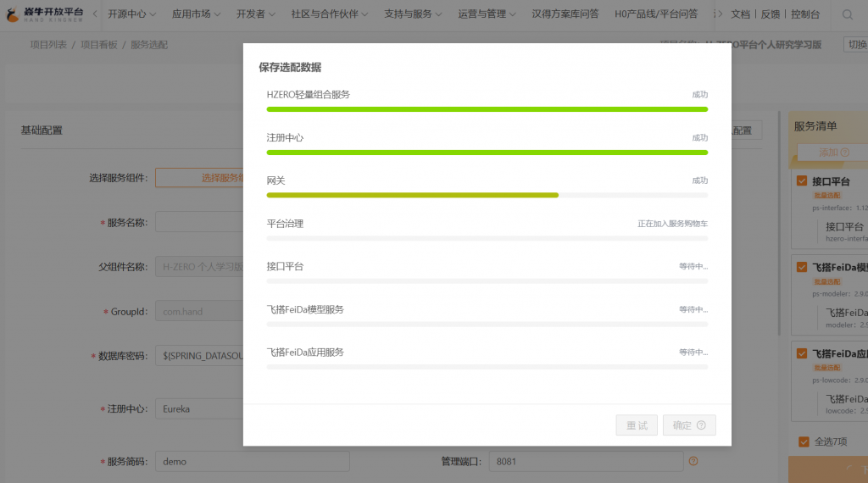The width and height of the screenshot is (868, 483).
Task: Open the 控制台 console link
Action: point(804,14)
